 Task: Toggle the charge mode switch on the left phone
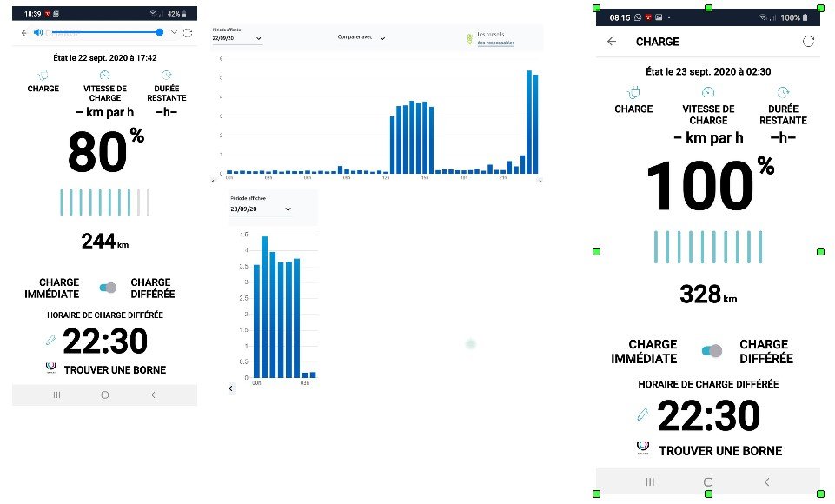pyautogui.click(x=106, y=288)
